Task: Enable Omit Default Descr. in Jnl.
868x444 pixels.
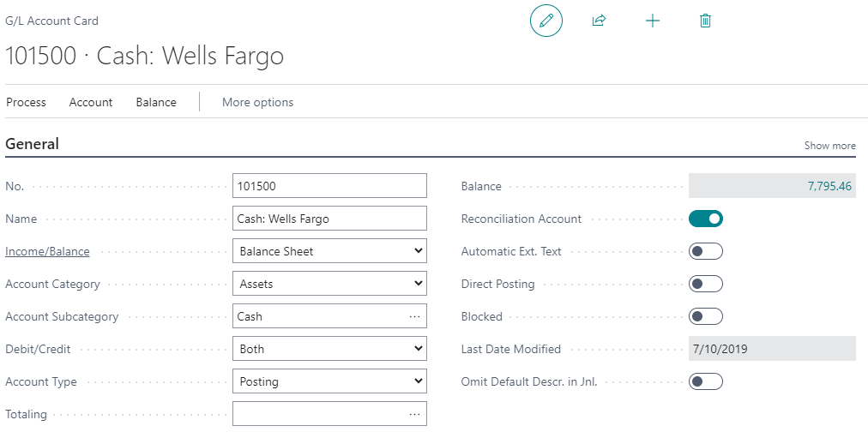Action: click(x=705, y=381)
